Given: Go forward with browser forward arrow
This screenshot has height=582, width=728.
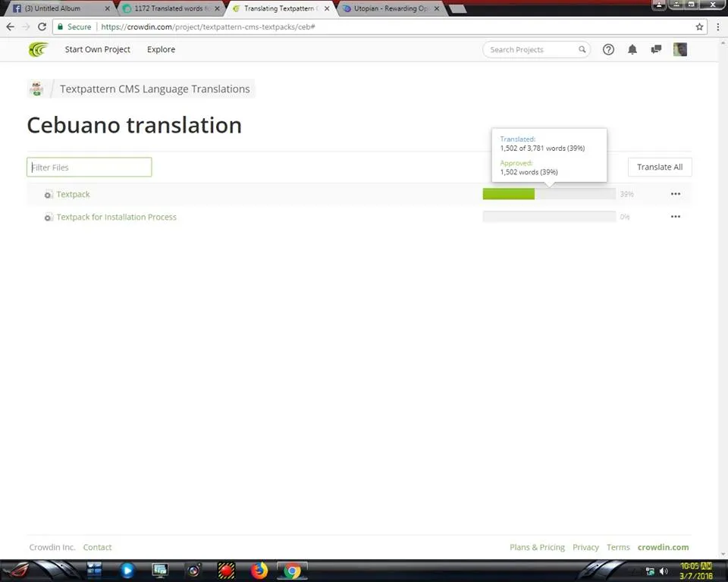Looking at the screenshot, I should (26, 27).
